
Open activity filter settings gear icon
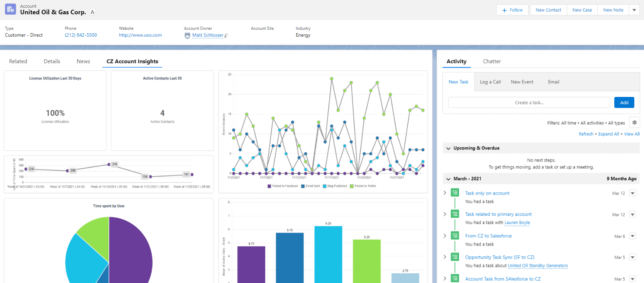coord(634,122)
